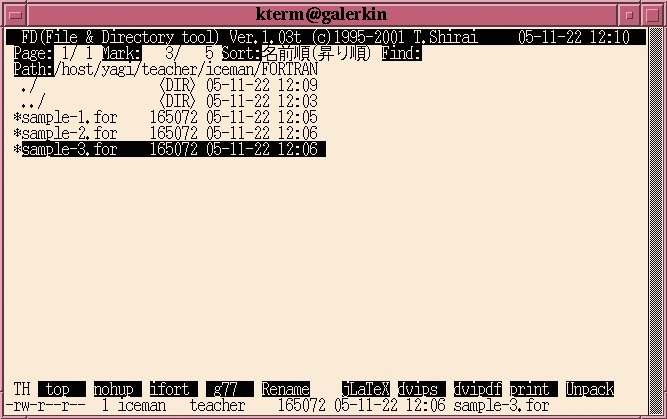The width and height of the screenshot is (667, 419).
Task: Select the nohup function key
Action: (117, 389)
